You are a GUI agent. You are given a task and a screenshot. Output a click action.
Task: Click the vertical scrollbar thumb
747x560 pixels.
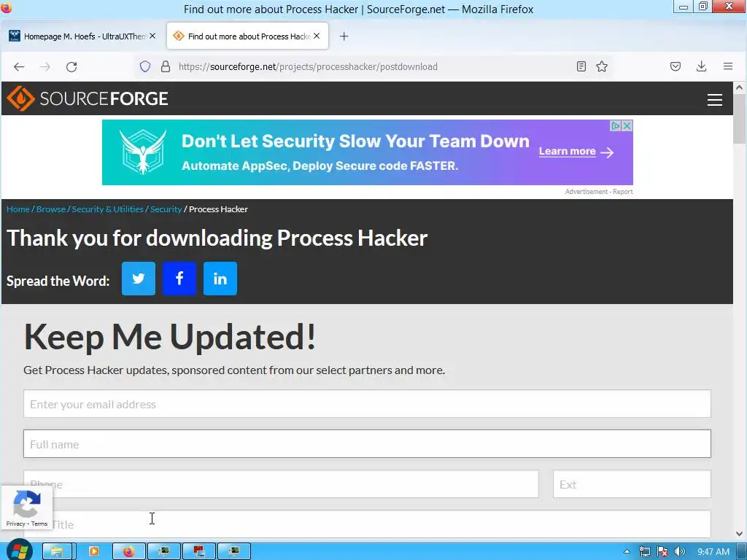(x=740, y=119)
